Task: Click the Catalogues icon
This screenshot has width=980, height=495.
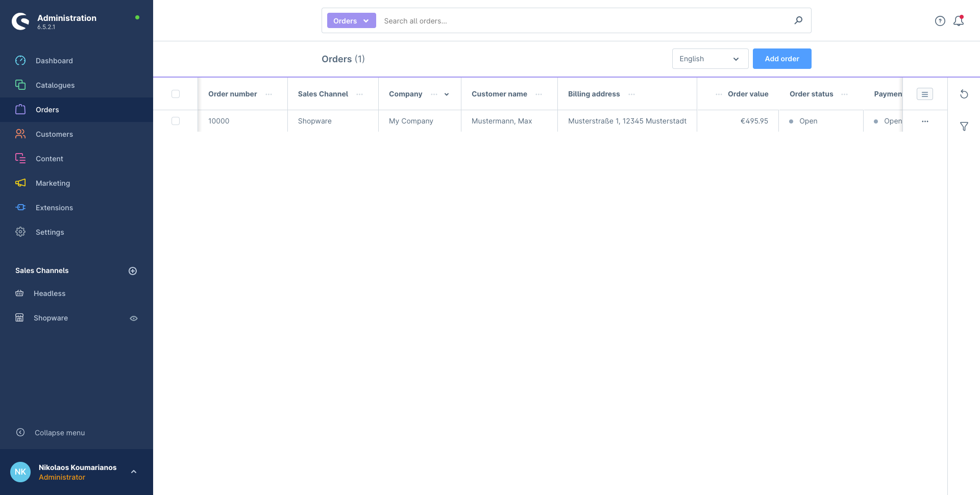Action: click(x=20, y=85)
